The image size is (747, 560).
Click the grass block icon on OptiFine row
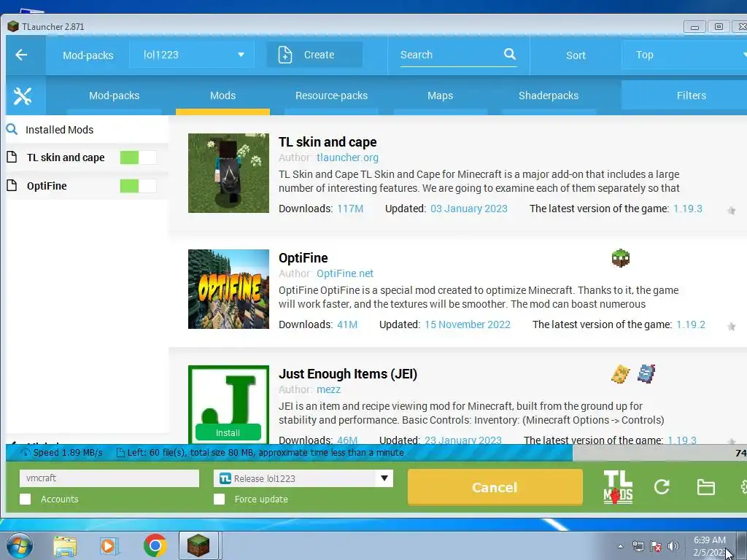pos(620,258)
